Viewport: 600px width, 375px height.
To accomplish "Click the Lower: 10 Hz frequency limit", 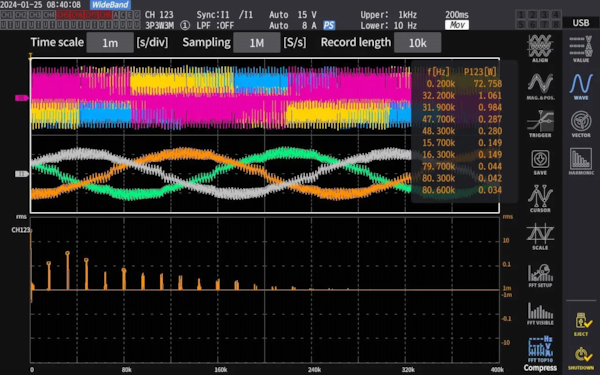I will tap(388, 26).
